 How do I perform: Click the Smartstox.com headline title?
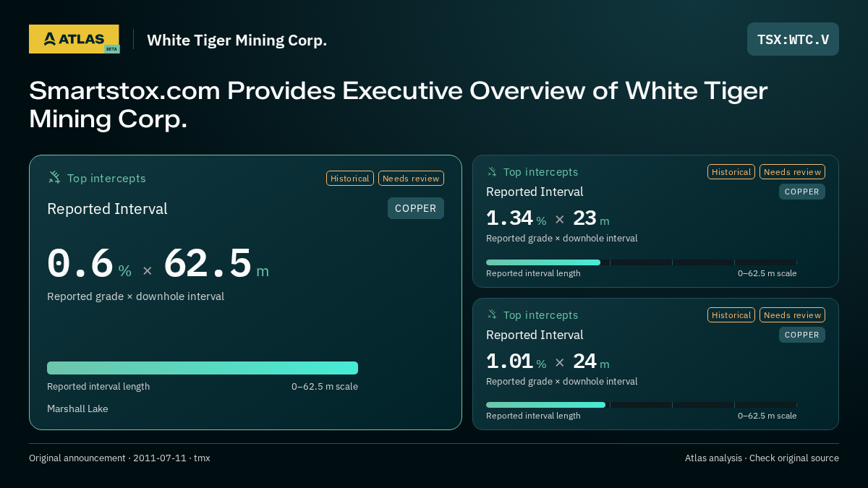398,106
